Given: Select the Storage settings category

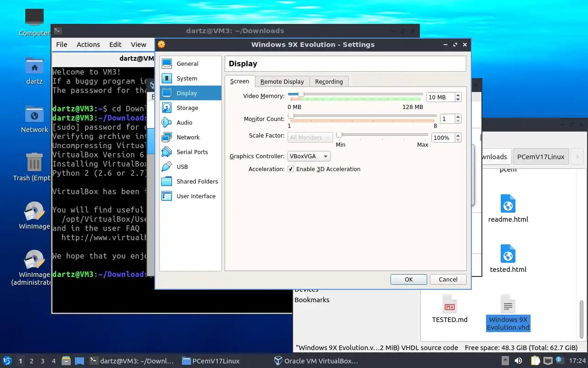Looking at the screenshot, I should tap(190, 108).
